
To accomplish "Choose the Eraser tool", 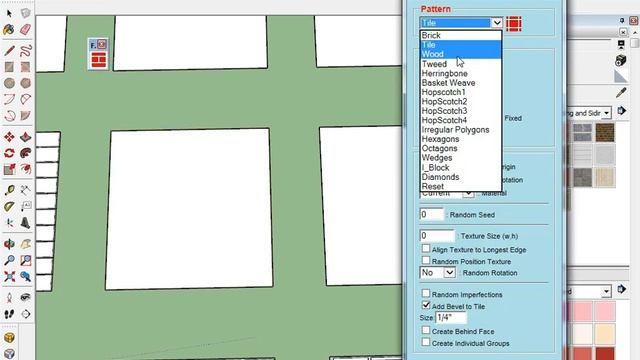I will pos(25,29).
